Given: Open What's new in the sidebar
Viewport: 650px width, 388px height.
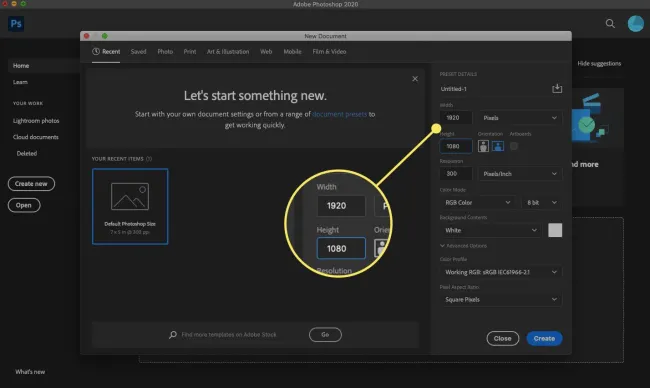Looking at the screenshot, I should tap(30, 372).
